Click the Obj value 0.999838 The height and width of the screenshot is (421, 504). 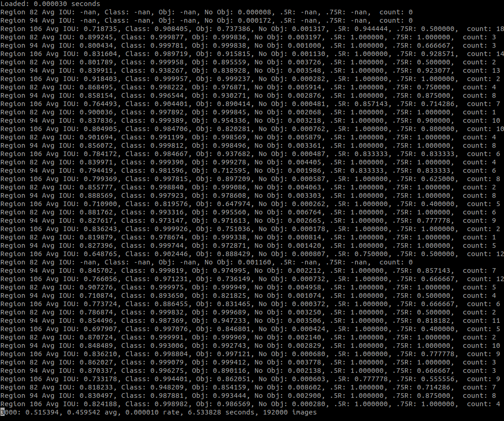click(x=230, y=45)
